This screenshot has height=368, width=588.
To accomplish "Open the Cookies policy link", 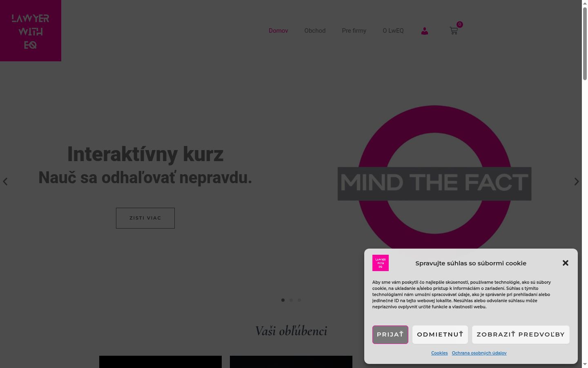I will pyautogui.click(x=439, y=353).
